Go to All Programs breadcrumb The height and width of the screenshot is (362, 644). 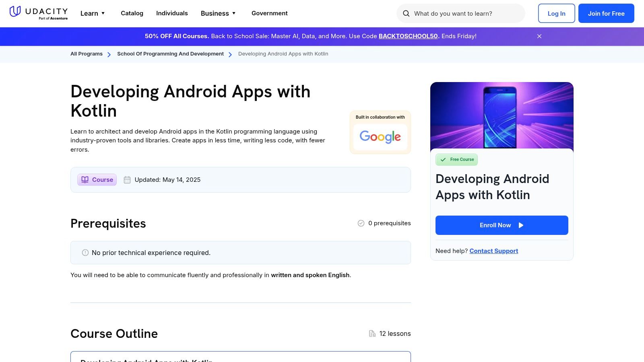coord(87,54)
